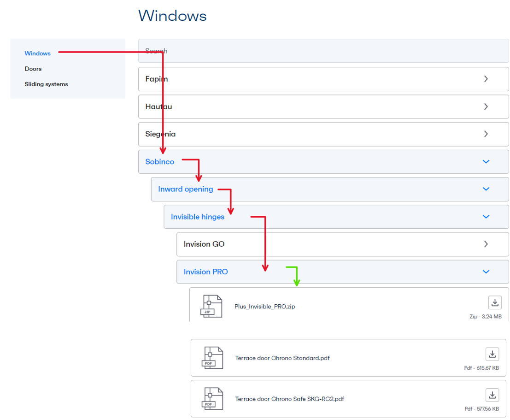The image size is (510, 420).
Task: Expand the Fapim chevron arrow
Action: coord(486,79)
